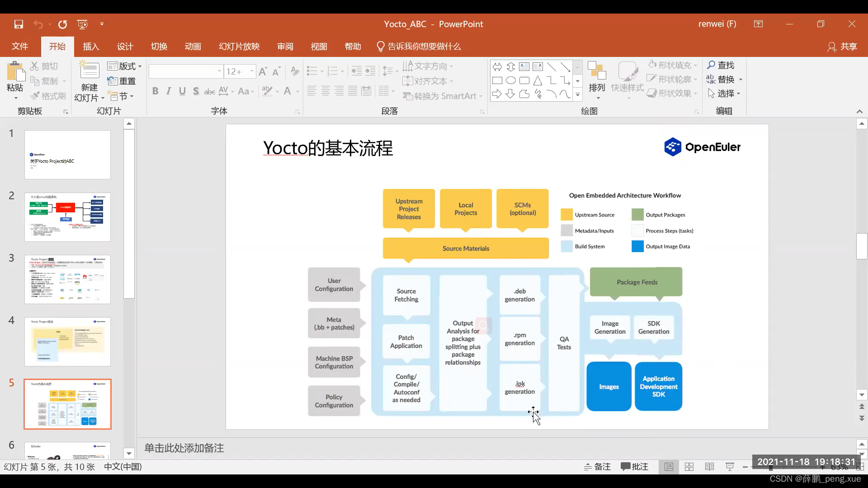Click 转换为 SmartArt button
The width and height of the screenshot is (868, 488).
(443, 96)
